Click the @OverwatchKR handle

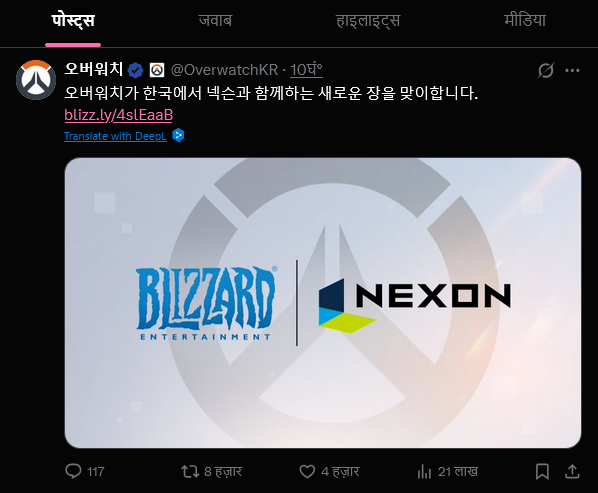(224, 70)
